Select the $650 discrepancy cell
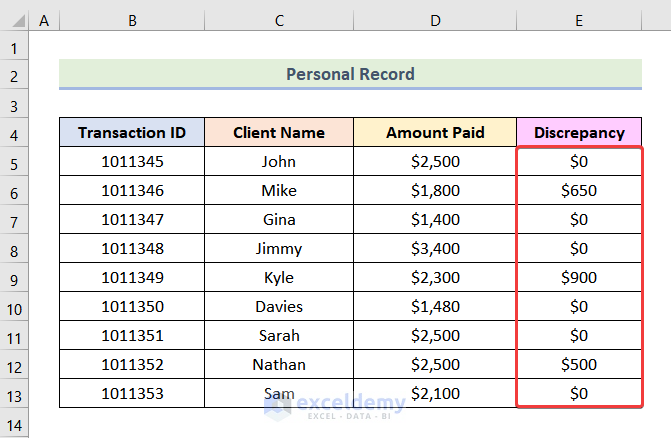The width and height of the screenshot is (671, 438). pos(579,190)
